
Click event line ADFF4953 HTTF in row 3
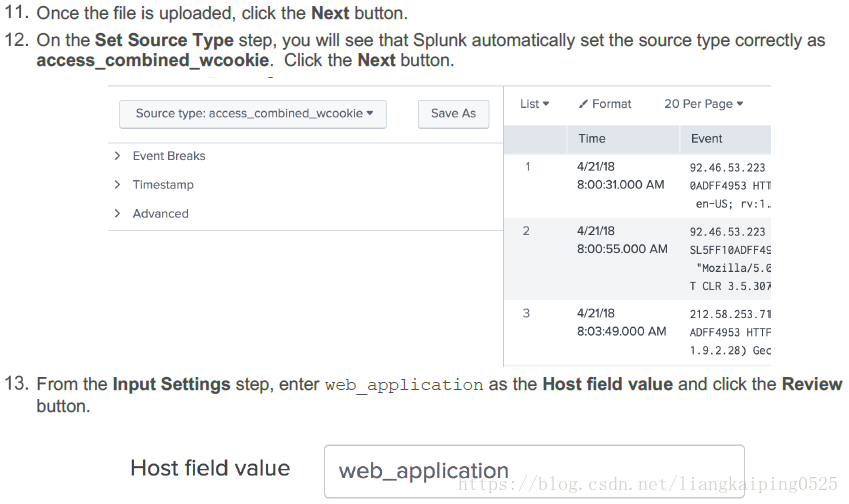pos(730,332)
